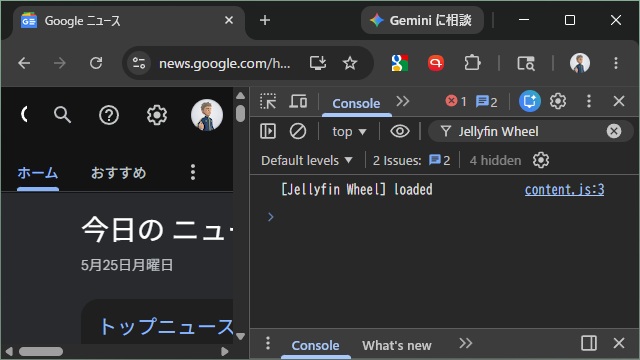Click the red error count badge
640x360 pixels.
(456, 101)
